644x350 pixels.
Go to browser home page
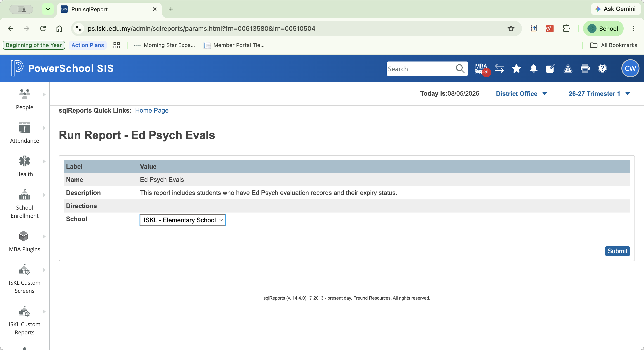(x=59, y=28)
